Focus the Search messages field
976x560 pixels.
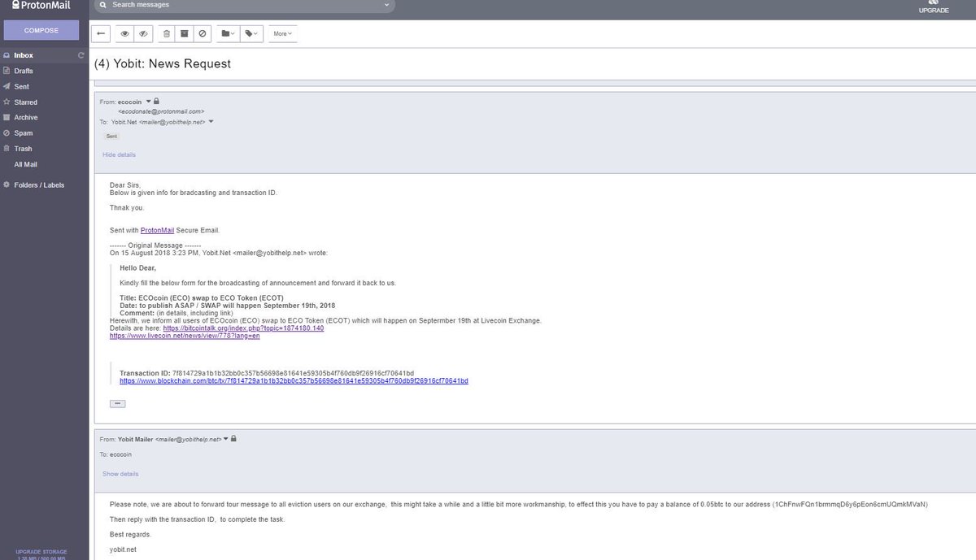pyautogui.click(x=244, y=5)
